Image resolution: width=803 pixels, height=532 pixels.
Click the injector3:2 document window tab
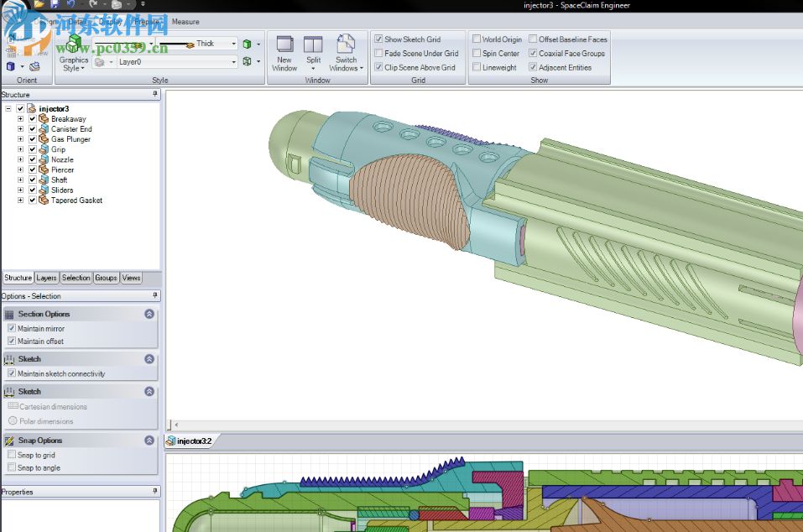[194, 441]
